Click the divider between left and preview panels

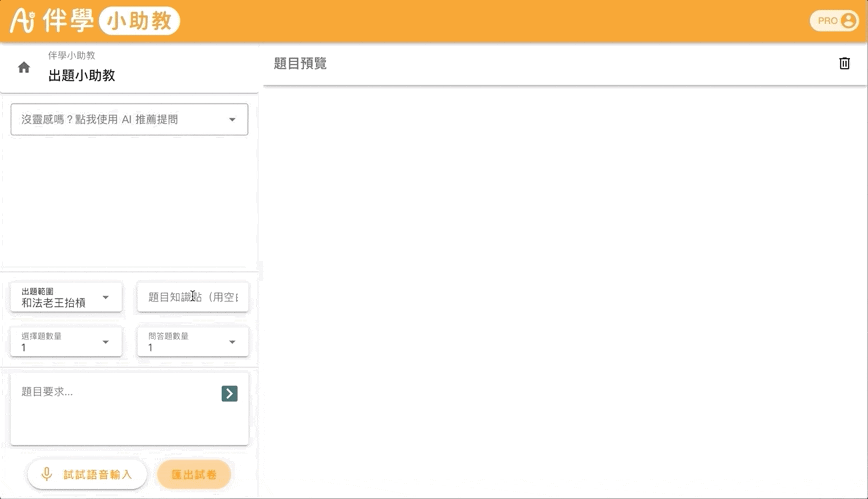click(x=261, y=270)
